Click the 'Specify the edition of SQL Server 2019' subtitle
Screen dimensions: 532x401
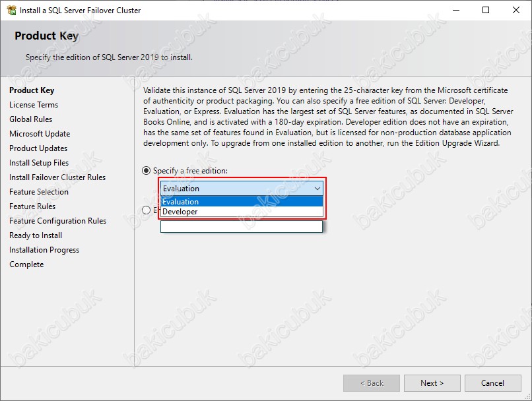(109, 57)
